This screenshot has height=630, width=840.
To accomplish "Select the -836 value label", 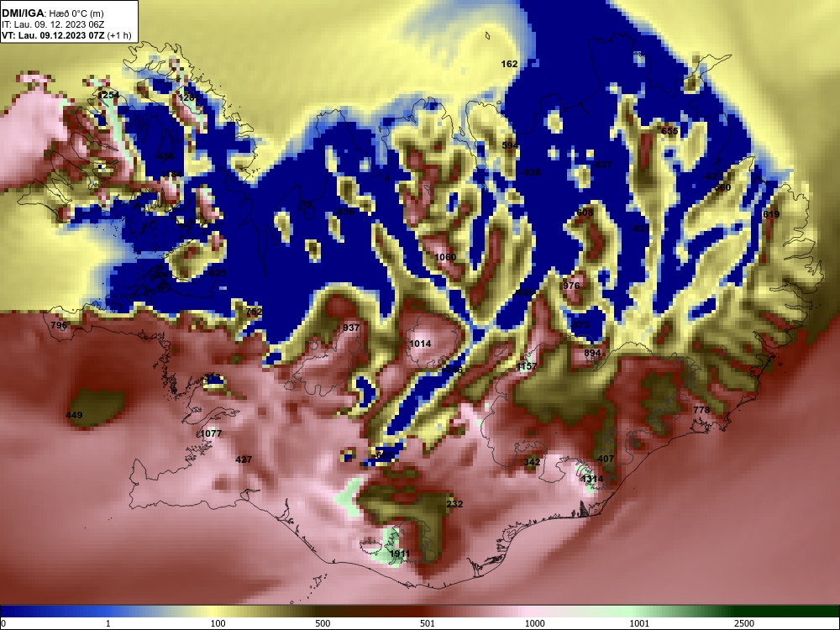I will [345, 213].
